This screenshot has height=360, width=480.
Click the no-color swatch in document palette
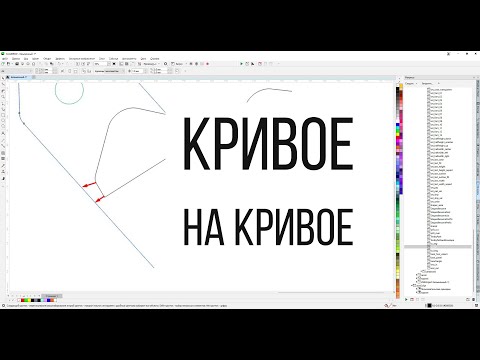tap(19, 300)
